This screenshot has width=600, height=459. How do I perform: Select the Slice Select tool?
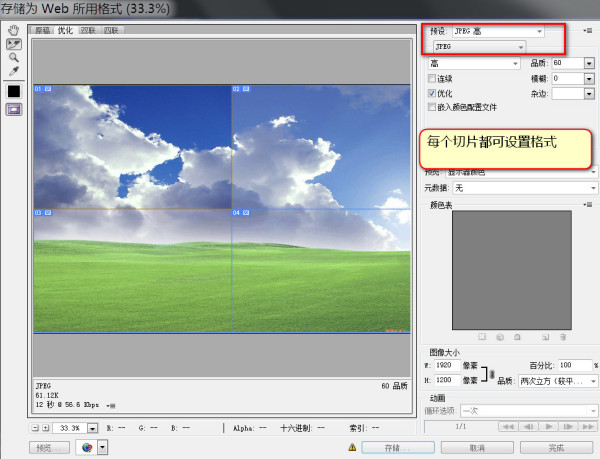14,44
